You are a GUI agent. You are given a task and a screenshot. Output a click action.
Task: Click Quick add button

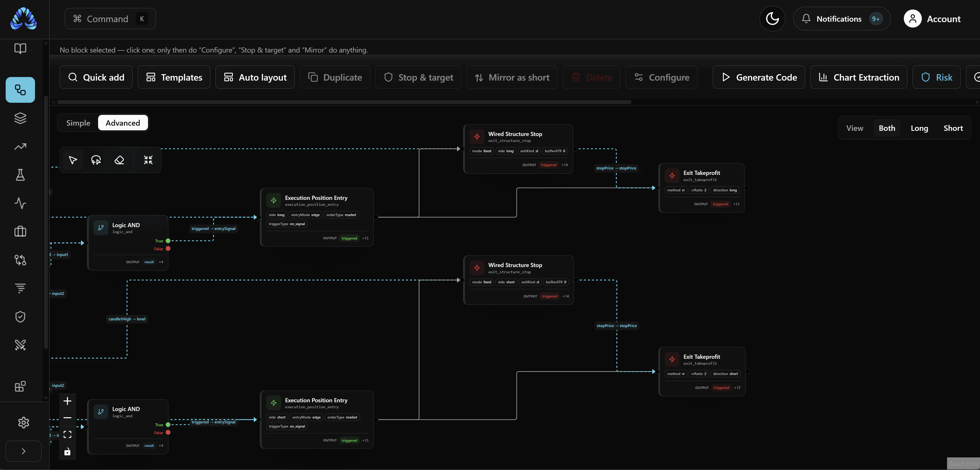point(96,77)
